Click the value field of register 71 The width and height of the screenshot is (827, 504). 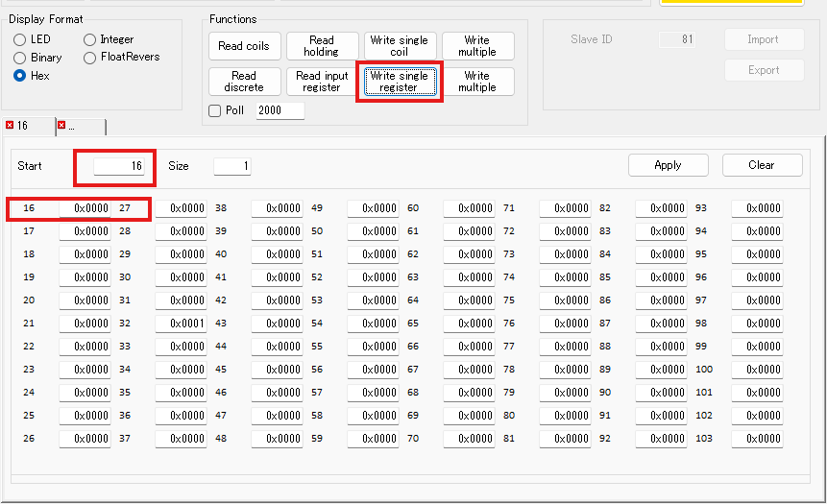565,208
